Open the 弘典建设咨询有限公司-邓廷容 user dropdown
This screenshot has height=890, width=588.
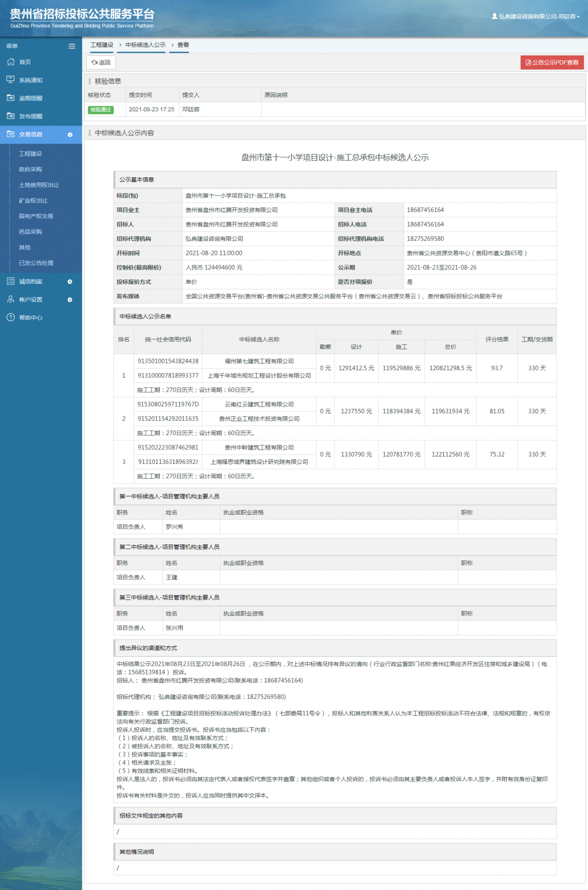click(536, 16)
